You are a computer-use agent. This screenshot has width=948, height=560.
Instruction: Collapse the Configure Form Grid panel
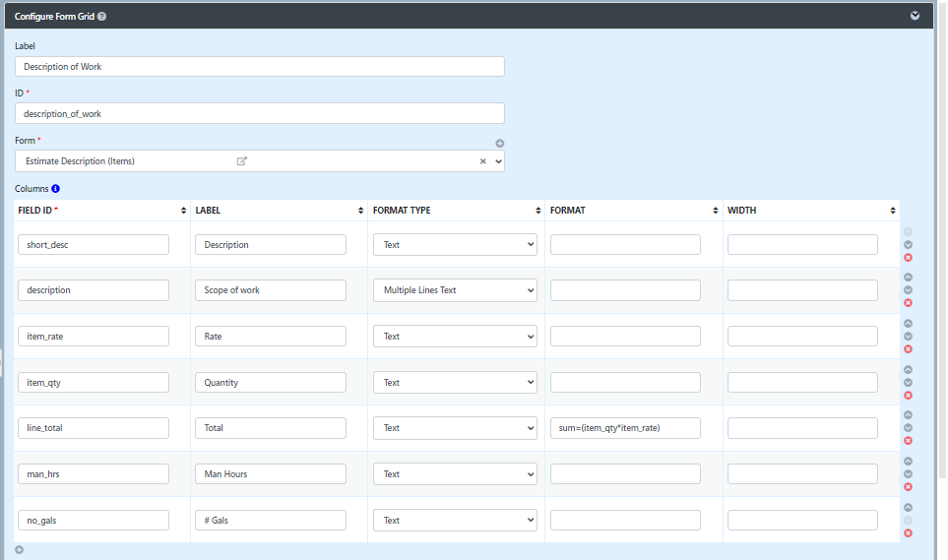[915, 16]
